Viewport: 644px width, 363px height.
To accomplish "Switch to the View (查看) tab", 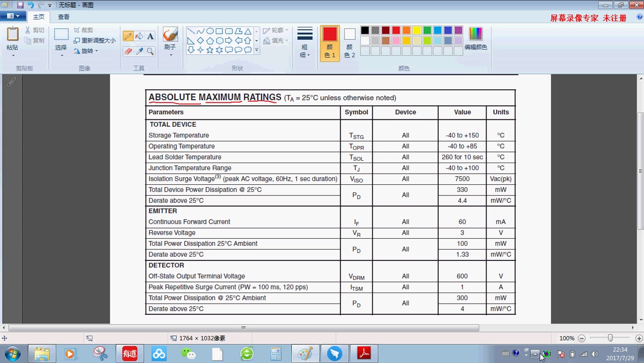I will click(63, 17).
